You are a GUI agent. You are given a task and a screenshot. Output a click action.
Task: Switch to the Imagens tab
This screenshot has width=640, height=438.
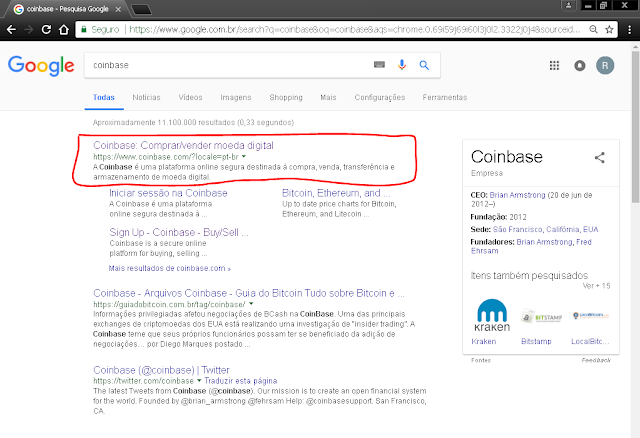(236, 97)
